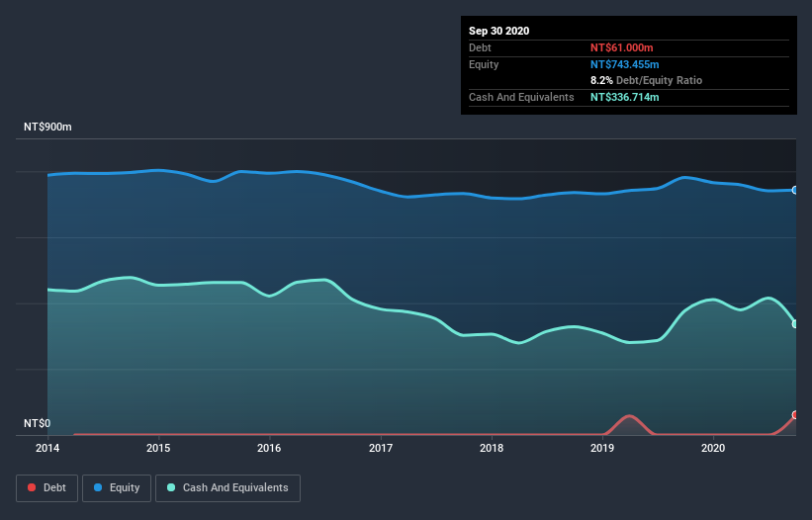Select the NT$743.455m equity value
The image size is (812, 520).
tap(624, 64)
